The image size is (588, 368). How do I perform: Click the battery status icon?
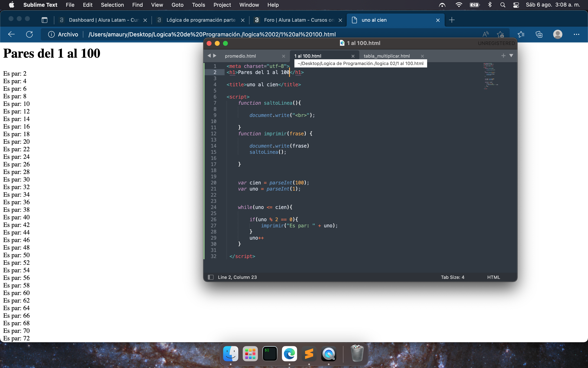[x=474, y=5]
